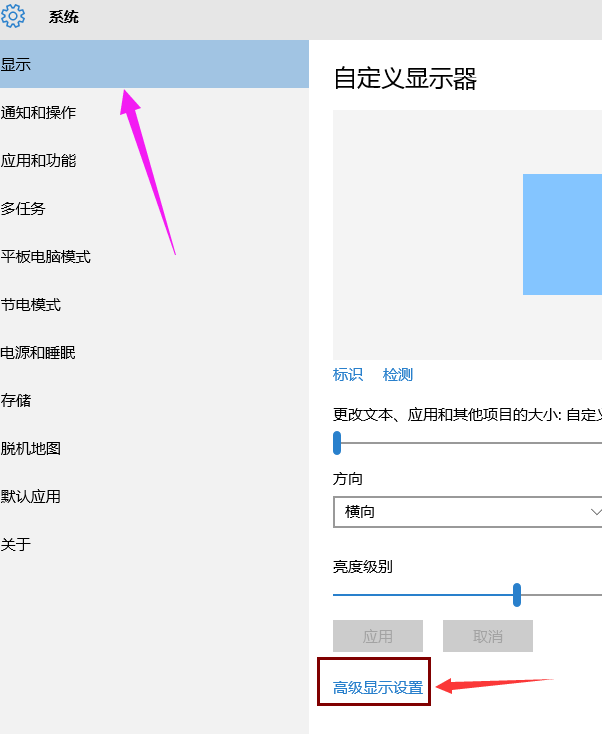Open 多任务 settings
The width and height of the screenshot is (602, 734).
pos(23,209)
